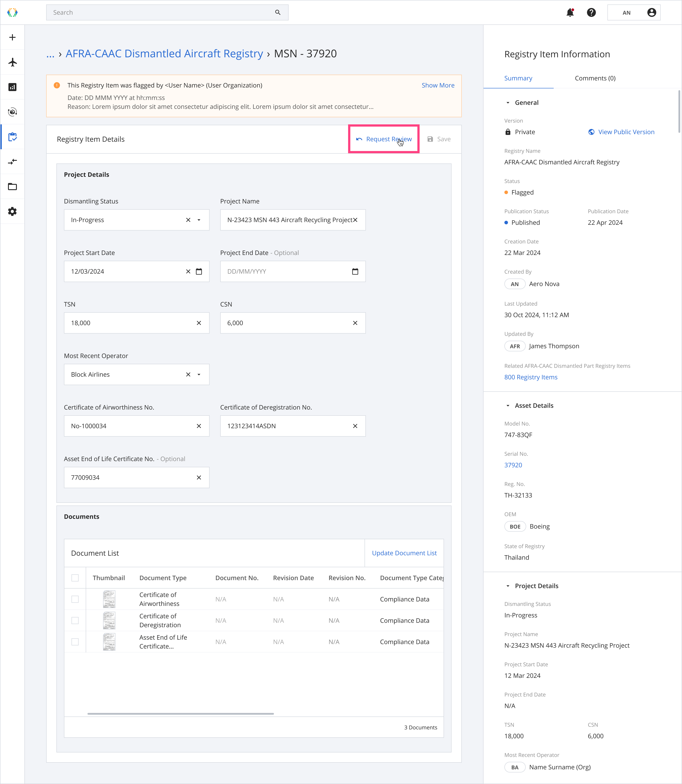682x784 pixels.
Task: Click the chart report icon in the sidebar
Action: pos(13,87)
